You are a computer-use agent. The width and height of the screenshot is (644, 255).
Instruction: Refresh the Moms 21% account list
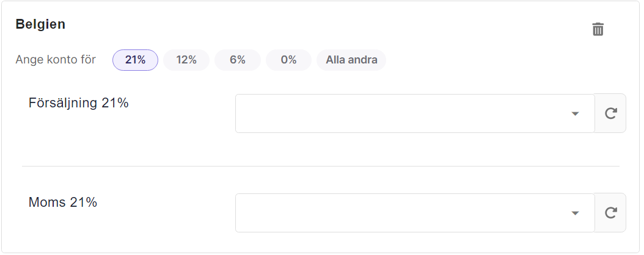pyautogui.click(x=611, y=212)
